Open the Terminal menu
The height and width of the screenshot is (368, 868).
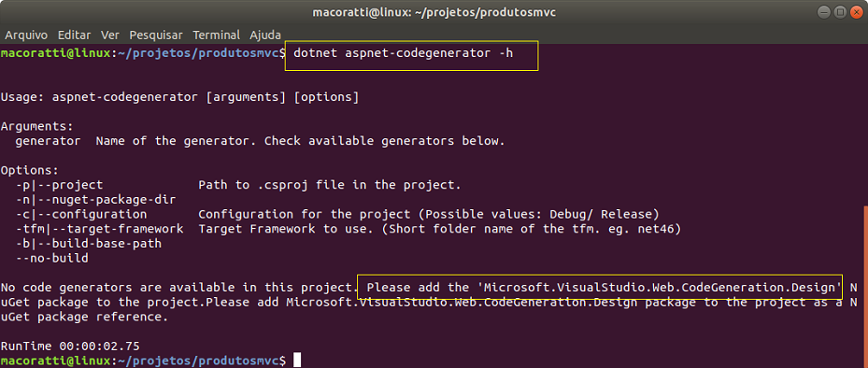coord(217,35)
